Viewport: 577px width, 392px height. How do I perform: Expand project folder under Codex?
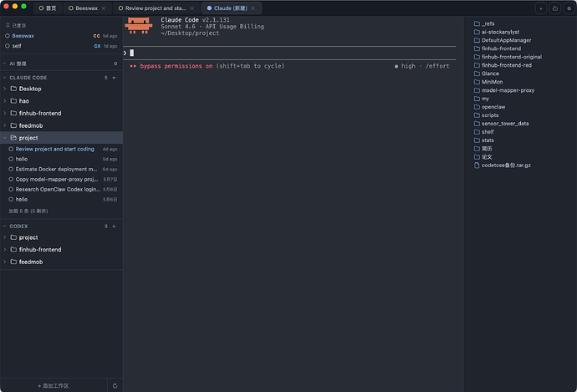click(x=5, y=237)
